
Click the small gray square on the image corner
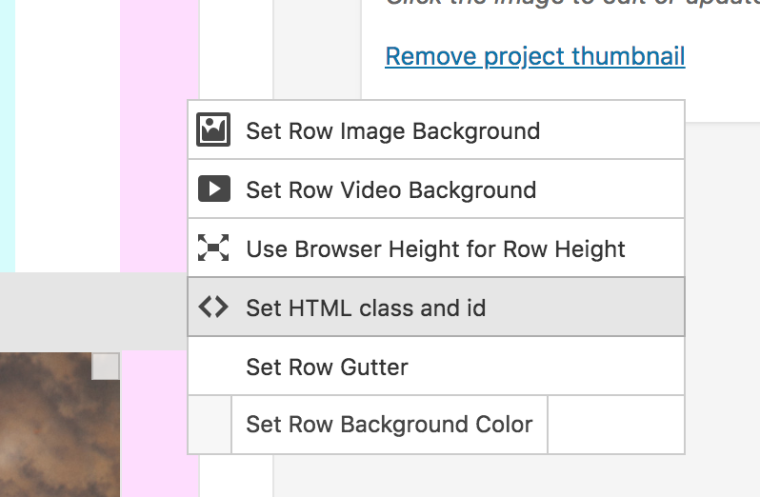point(106,366)
